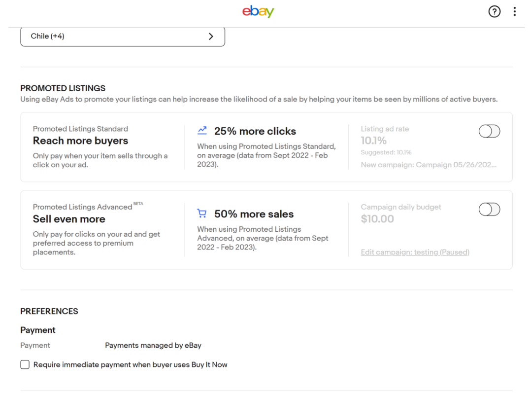Select the Payment section label
This screenshot has height=393, width=532.
click(37, 330)
